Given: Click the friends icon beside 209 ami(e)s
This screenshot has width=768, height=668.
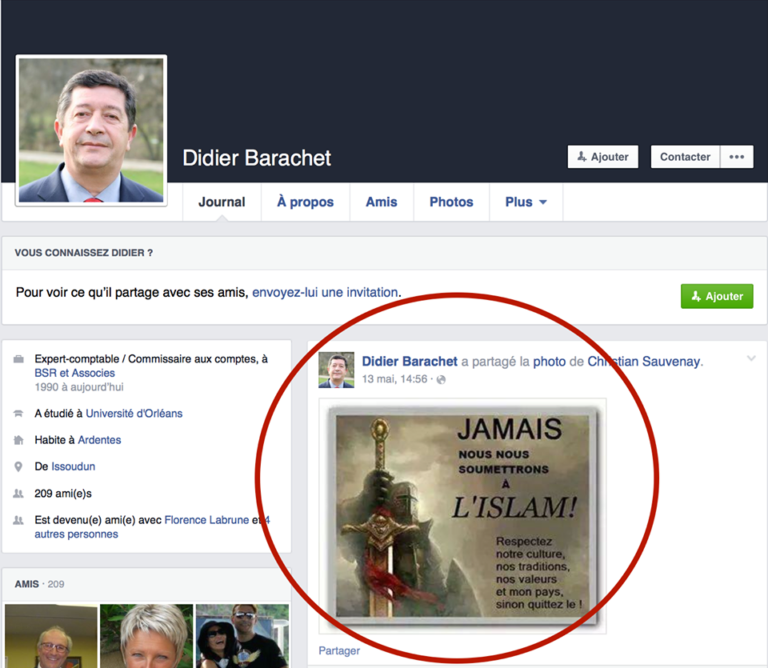Looking at the screenshot, I should 19,493.
